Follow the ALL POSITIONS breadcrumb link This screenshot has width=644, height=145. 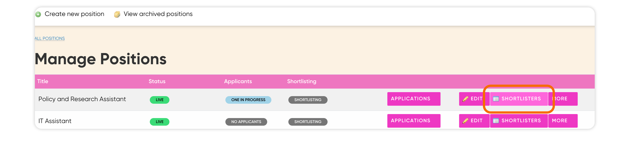(50, 38)
